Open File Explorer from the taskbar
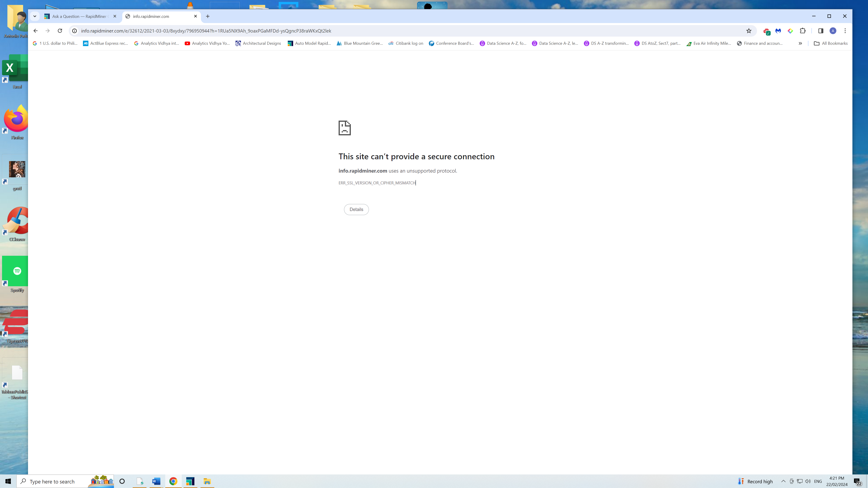 [207, 481]
